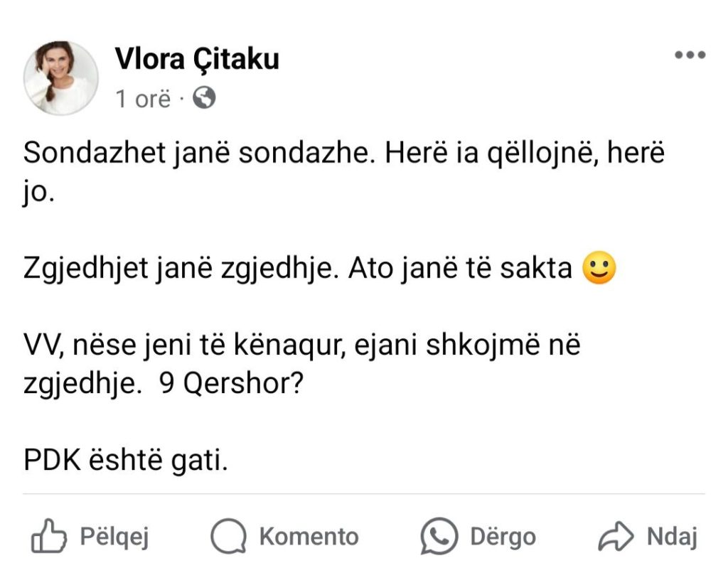The image size is (728, 563).
Task: Open the three-dots post options menu
Action: (690, 55)
